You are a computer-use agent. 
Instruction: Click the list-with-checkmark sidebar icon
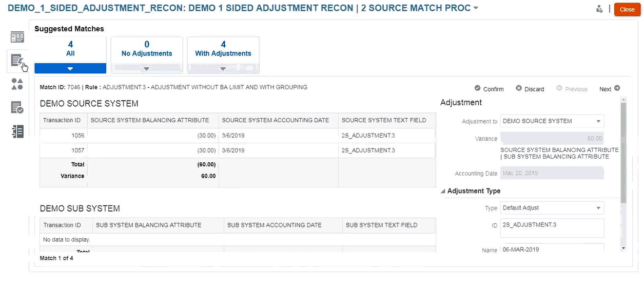click(17, 107)
